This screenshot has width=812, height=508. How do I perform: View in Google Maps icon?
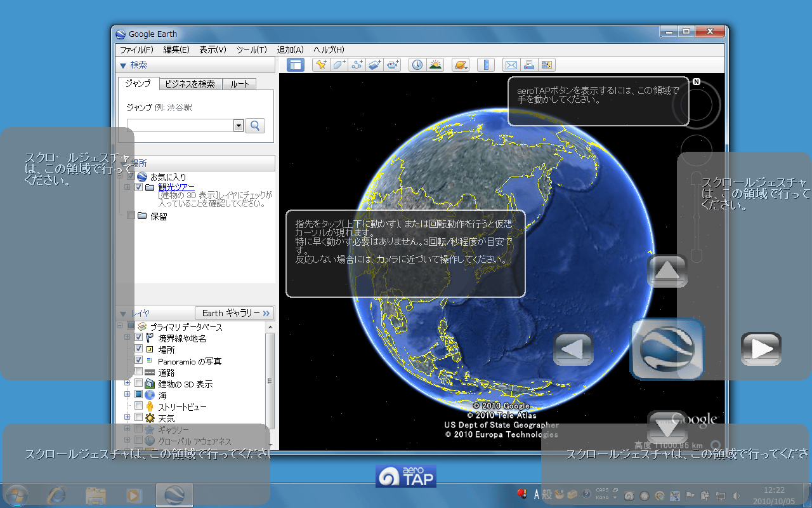pos(546,64)
